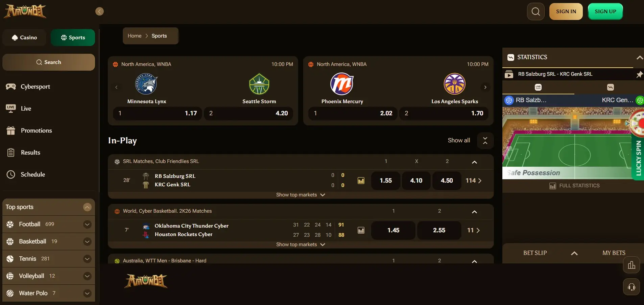Expand the Tennis category
The height and width of the screenshot is (305, 644).
click(x=87, y=259)
